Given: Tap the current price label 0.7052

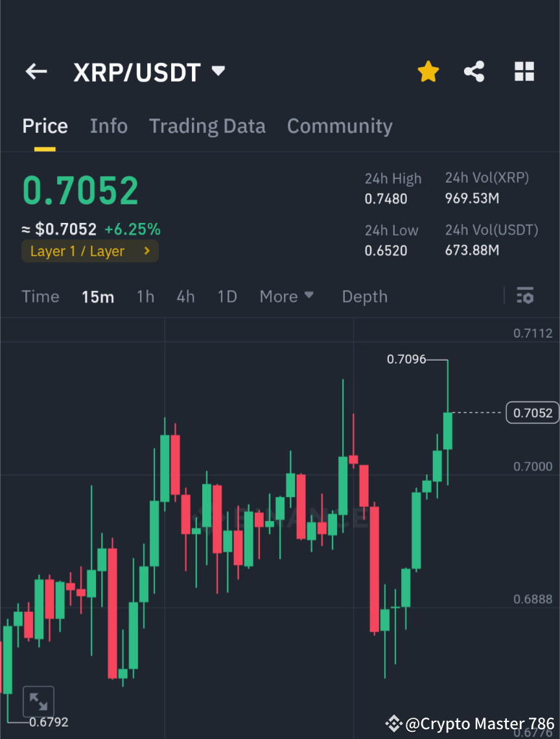Looking at the screenshot, I should (532, 412).
